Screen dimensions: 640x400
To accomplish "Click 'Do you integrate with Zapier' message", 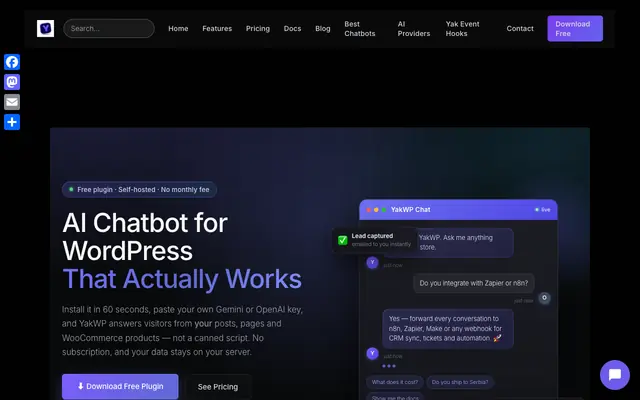I will click(474, 283).
